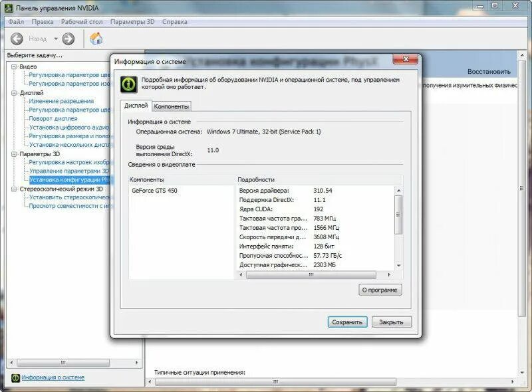This screenshot has height=392, width=532.
Task: Click Восстановить in the right pane
Action: [489, 72]
